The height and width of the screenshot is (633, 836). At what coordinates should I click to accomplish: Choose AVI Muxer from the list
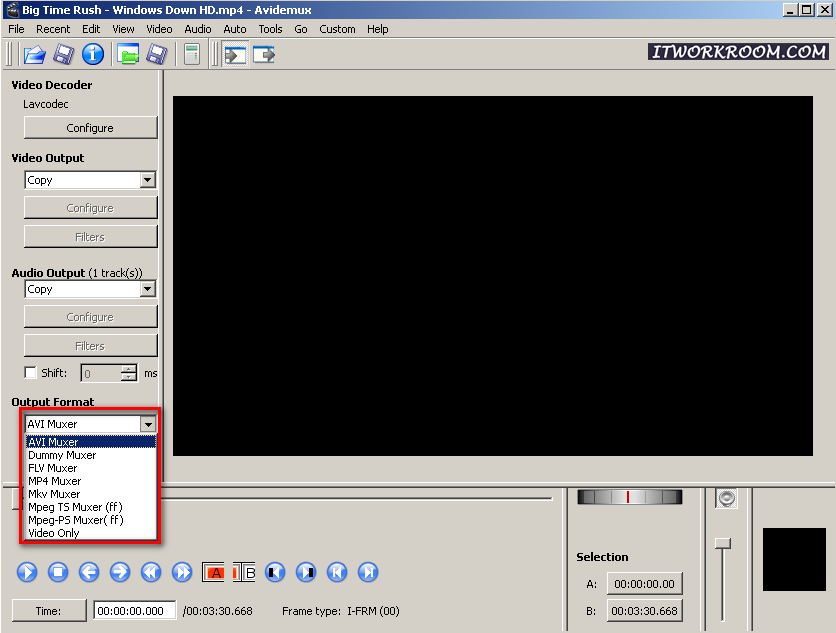(x=91, y=442)
